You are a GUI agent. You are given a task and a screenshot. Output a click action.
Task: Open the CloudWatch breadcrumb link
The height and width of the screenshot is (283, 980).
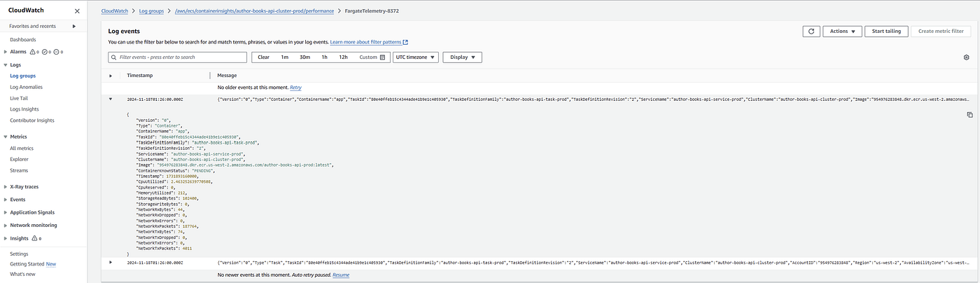tap(115, 12)
